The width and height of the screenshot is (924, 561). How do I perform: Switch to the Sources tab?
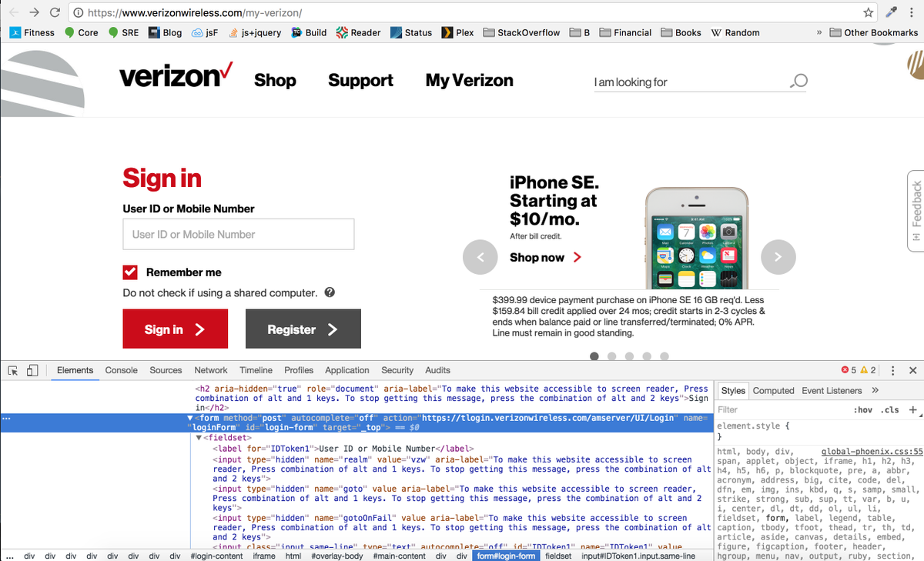(x=166, y=370)
